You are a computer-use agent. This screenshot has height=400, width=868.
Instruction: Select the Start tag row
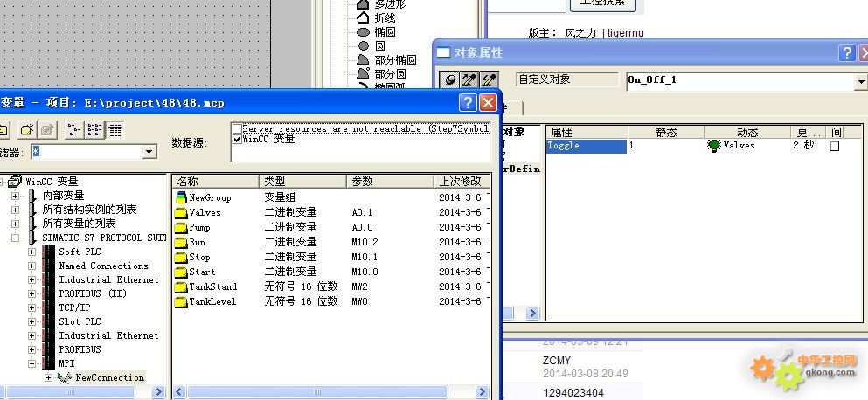coord(331,272)
